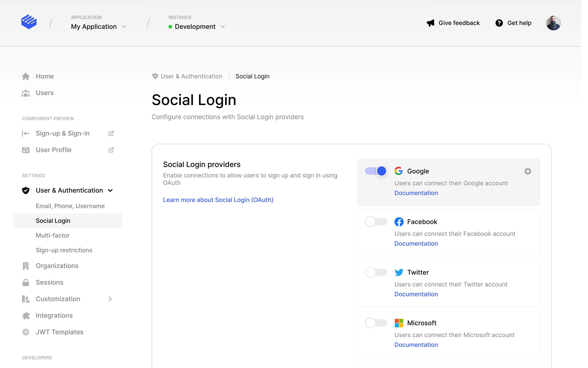Screen dimensions: 588x368
Task: Click the Give feedback megaphone icon
Action: pos(430,23)
